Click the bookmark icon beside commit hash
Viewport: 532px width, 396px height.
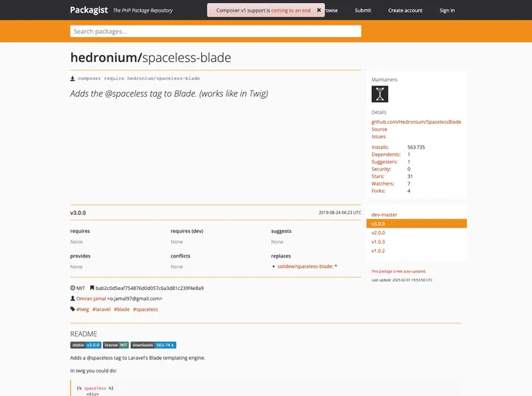(92, 288)
